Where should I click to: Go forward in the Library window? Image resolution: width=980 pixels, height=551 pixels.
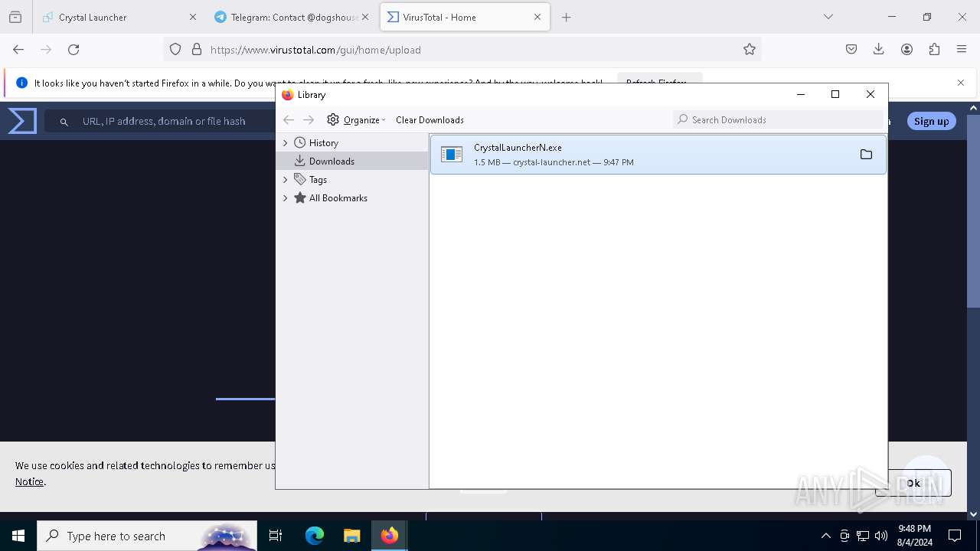click(309, 119)
